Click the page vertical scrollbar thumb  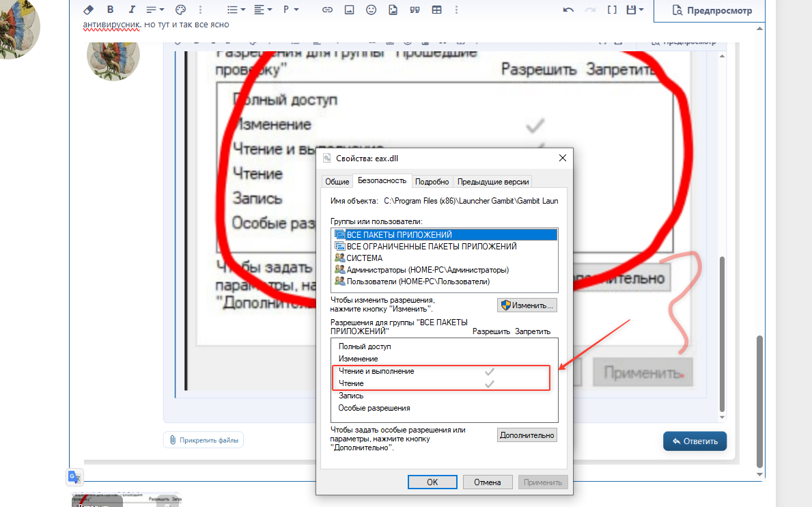tap(760, 400)
